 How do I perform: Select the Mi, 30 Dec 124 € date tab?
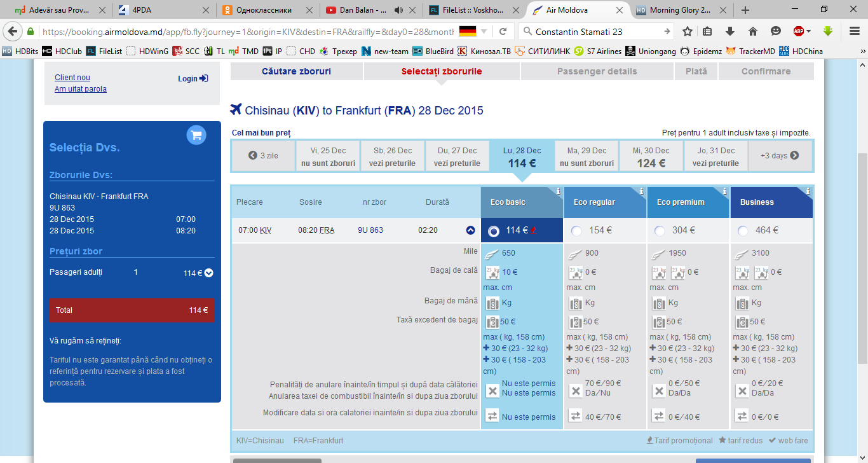(651, 156)
